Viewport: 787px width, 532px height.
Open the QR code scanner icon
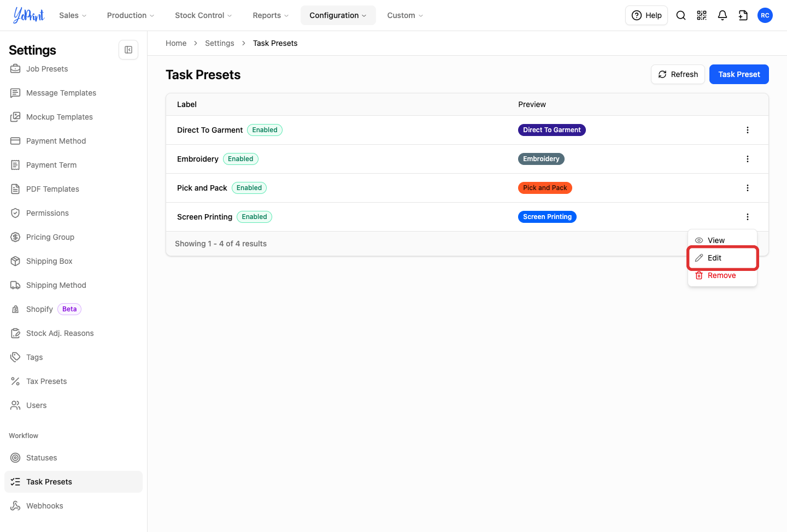[702, 15]
